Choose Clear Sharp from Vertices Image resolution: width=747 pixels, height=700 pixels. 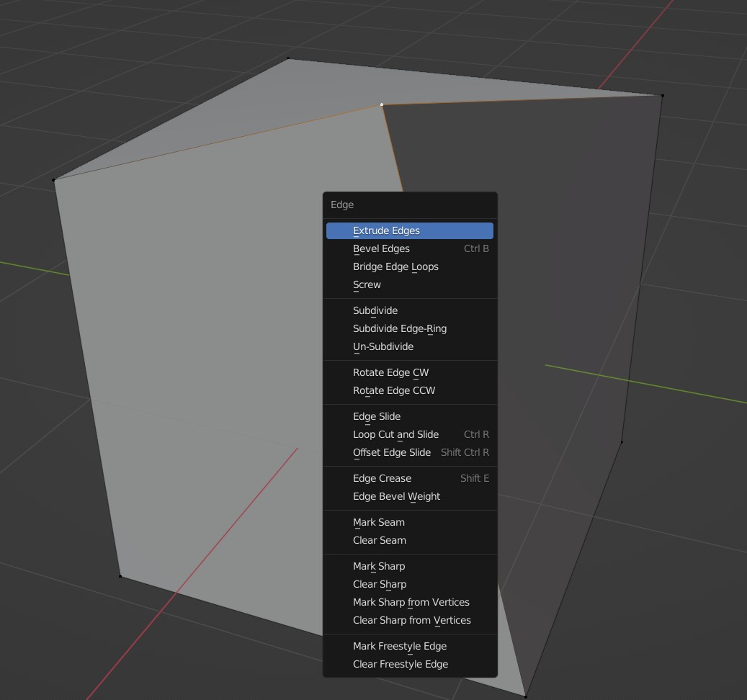pos(410,621)
